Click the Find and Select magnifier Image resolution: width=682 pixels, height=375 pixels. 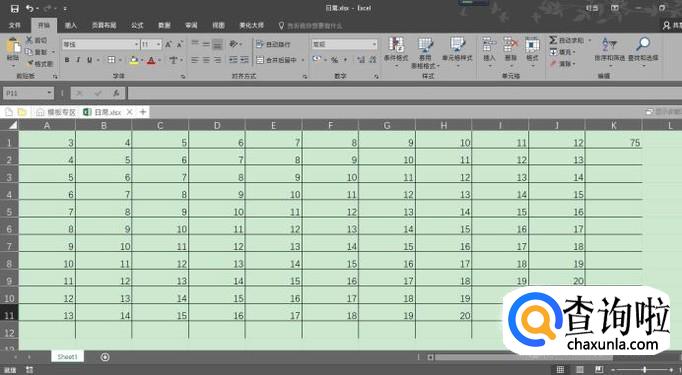(643, 44)
